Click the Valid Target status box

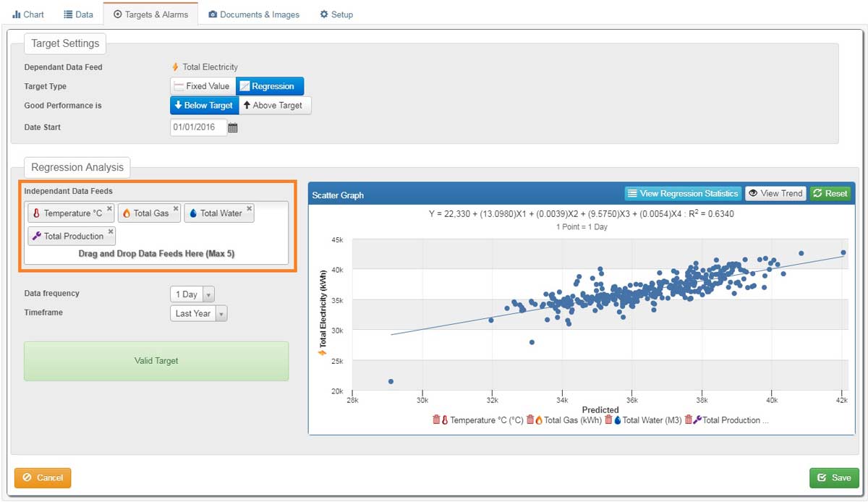point(156,361)
